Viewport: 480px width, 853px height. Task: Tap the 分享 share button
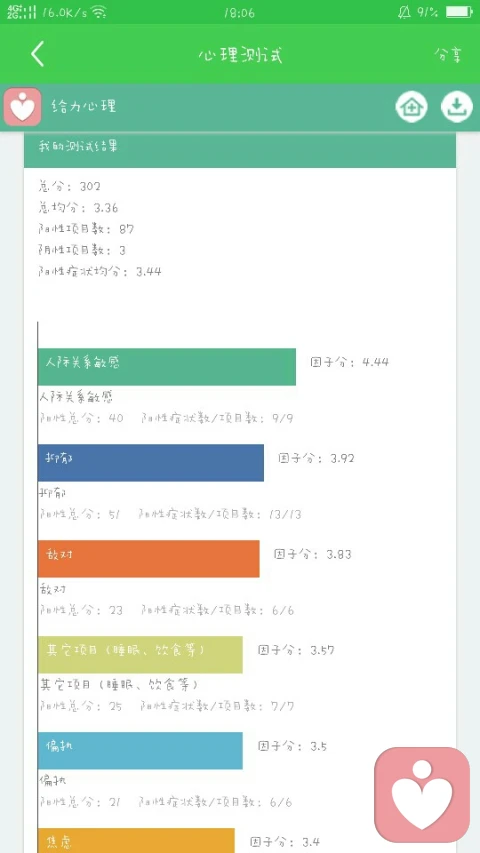[x=448, y=55]
